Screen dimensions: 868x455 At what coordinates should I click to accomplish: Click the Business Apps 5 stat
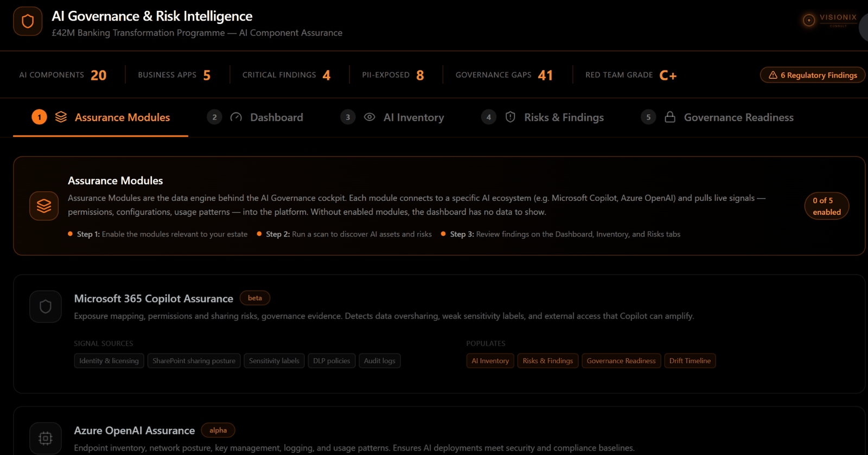pos(174,75)
